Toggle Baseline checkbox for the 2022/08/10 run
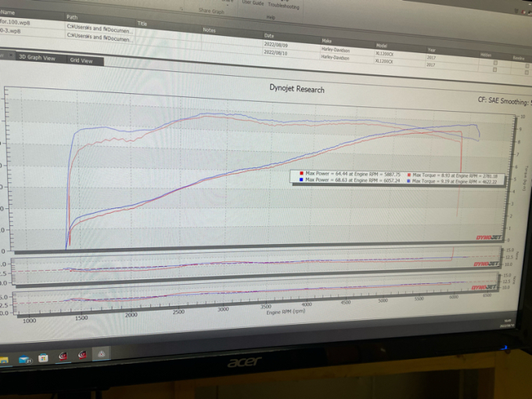Image resolution: width=532 pixels, height=399 pixels. pyautogui.click(x=527, y=72)
